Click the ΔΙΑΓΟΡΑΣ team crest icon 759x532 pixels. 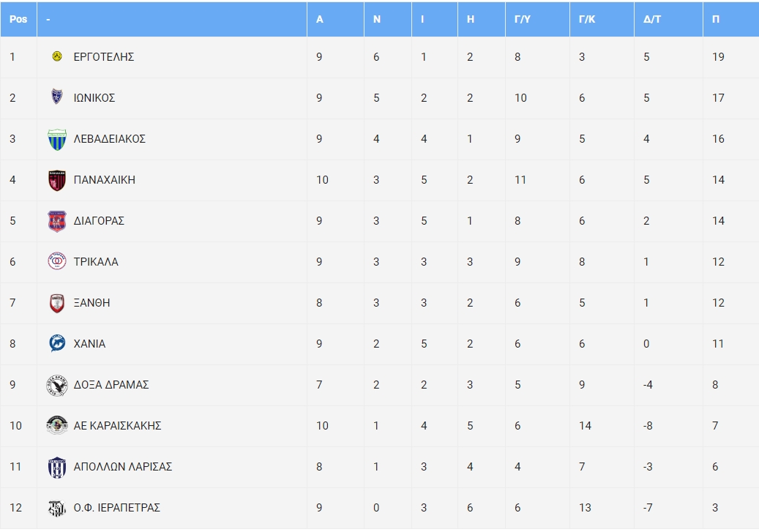click(57, 221)
